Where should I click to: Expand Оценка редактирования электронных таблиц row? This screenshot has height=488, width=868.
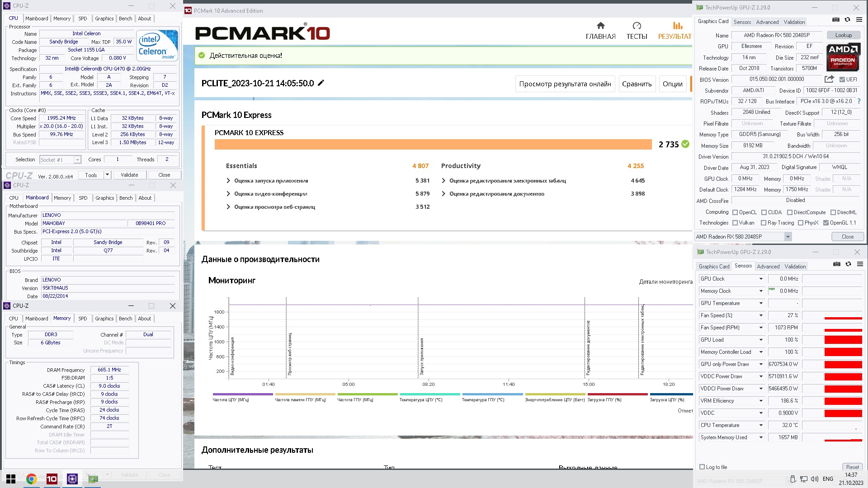[443, 181]
